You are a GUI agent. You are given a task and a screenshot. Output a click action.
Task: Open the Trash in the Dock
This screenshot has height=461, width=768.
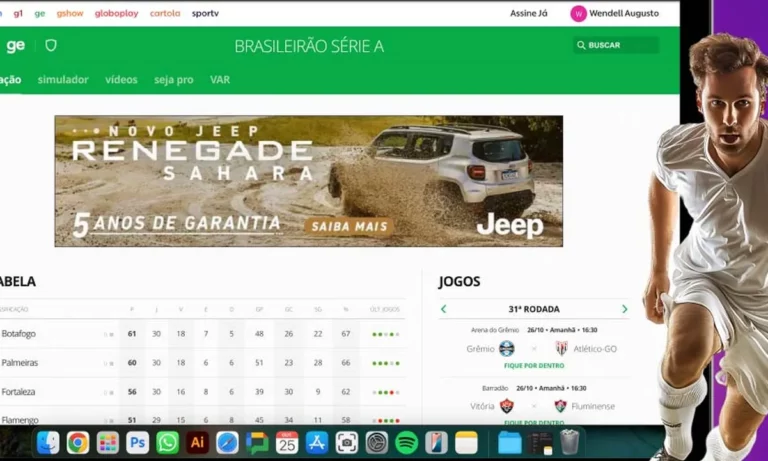(x=569, y=442)
